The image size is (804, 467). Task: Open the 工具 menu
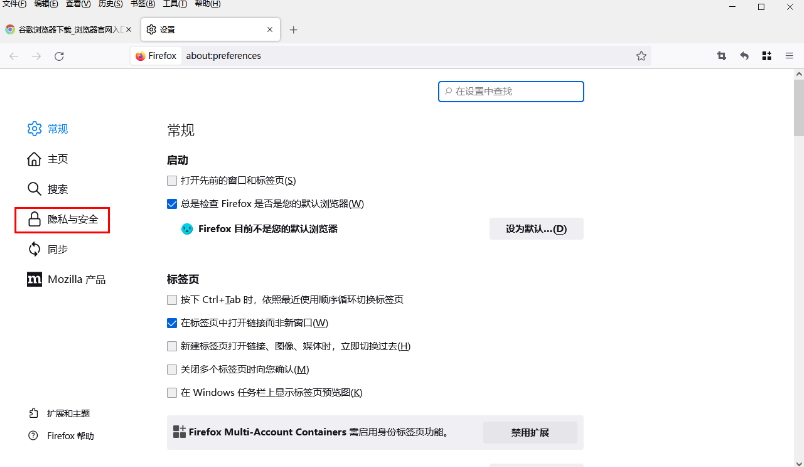point(175,4)
